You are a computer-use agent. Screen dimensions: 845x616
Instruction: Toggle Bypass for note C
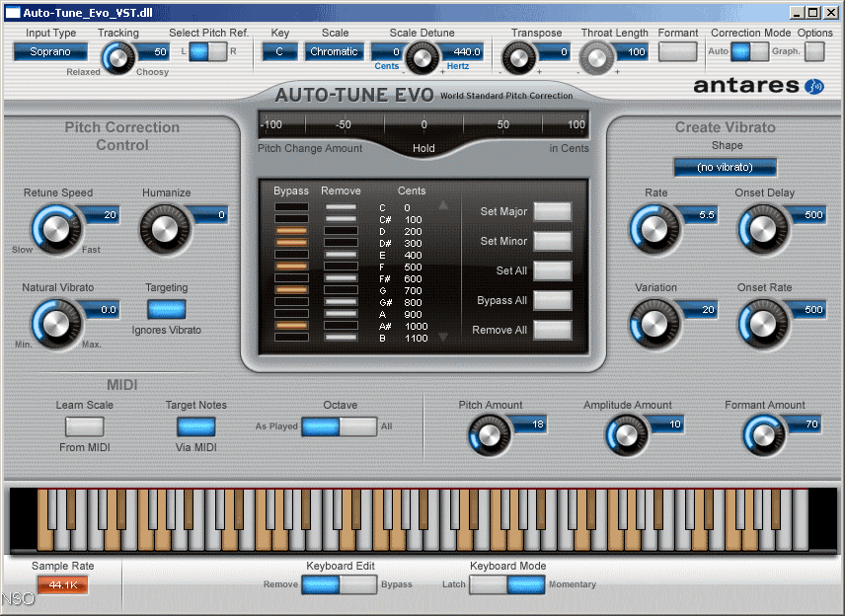(x=291, y=207)
